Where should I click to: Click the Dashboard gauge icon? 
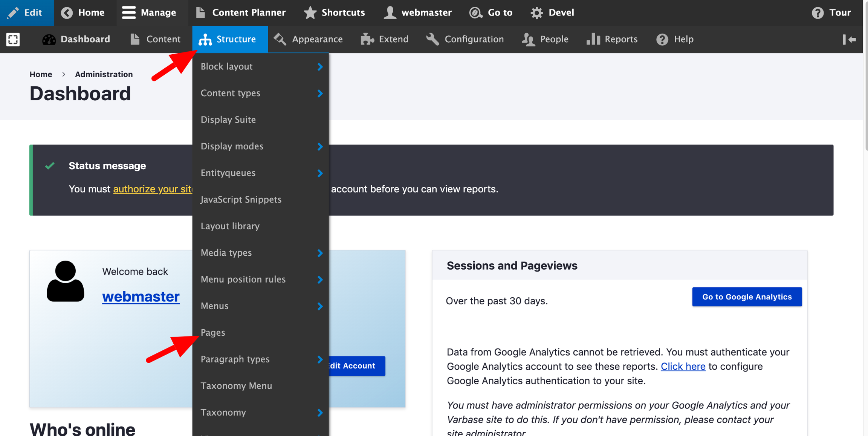point(49,39)
